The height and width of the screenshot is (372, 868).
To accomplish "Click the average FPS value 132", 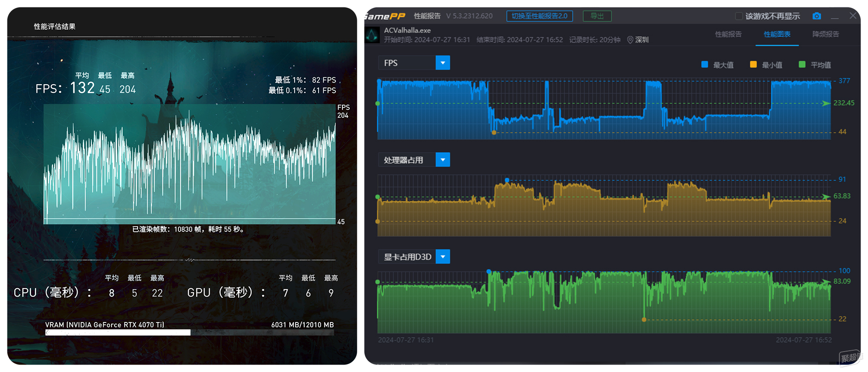I will pos(82,88).
